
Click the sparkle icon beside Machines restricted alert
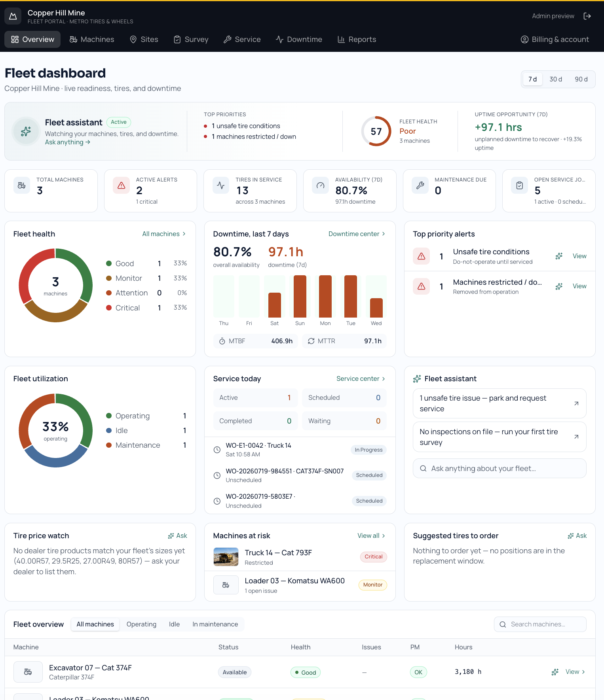coord(559,286)
